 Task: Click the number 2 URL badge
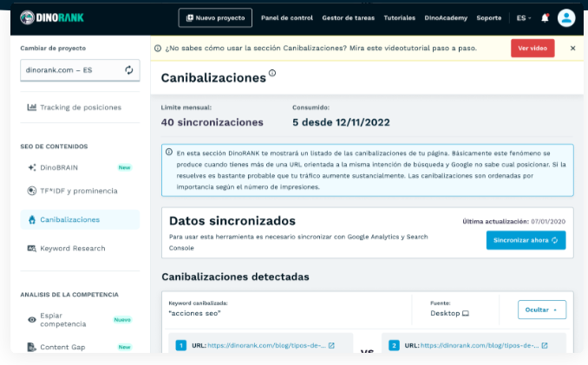[394, 345]
